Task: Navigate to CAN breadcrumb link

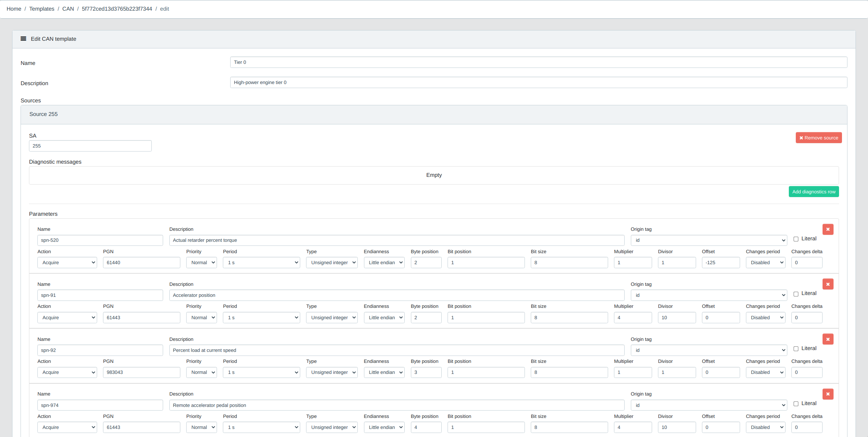Action: pos(68,9)
